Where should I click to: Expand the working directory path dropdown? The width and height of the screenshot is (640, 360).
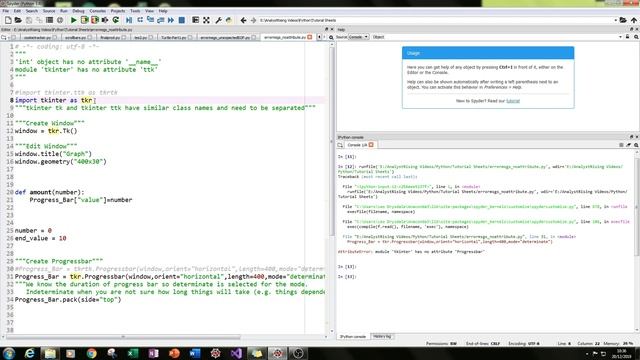click(x=616, y=20)
